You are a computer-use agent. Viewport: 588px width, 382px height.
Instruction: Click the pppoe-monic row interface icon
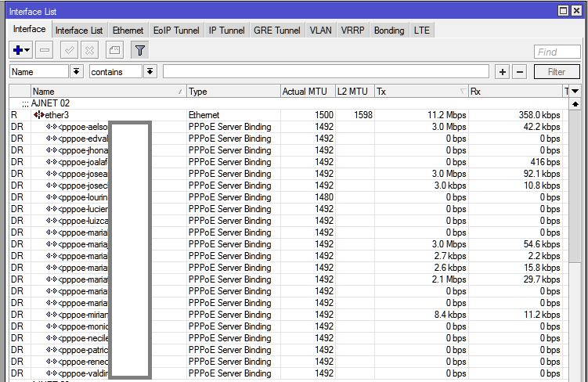click(52, 326)
